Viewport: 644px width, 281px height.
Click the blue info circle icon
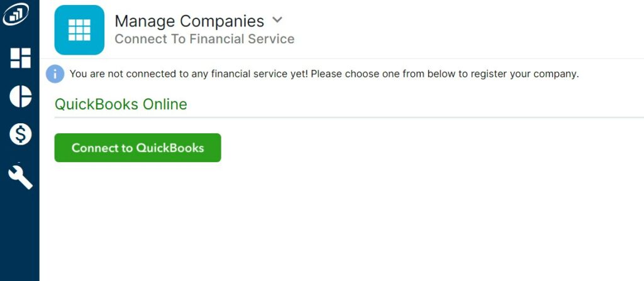[55, 74]
